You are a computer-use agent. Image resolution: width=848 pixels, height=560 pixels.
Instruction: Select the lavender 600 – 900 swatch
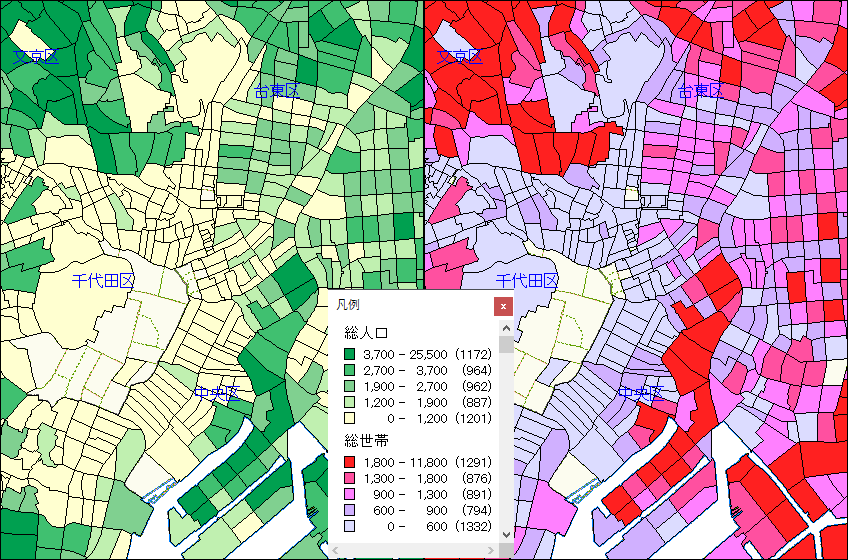coord(349,510)
